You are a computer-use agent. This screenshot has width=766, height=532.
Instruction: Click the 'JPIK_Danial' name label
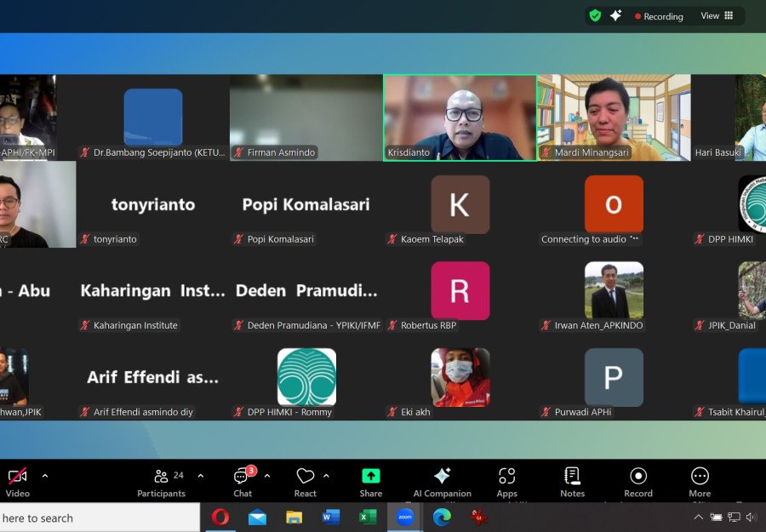pyautogui.click(x=732, y=325)
